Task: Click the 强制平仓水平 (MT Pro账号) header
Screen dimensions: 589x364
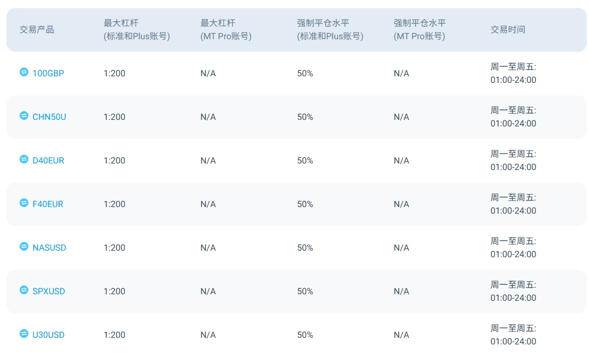Action: click(x=419, y=29)
